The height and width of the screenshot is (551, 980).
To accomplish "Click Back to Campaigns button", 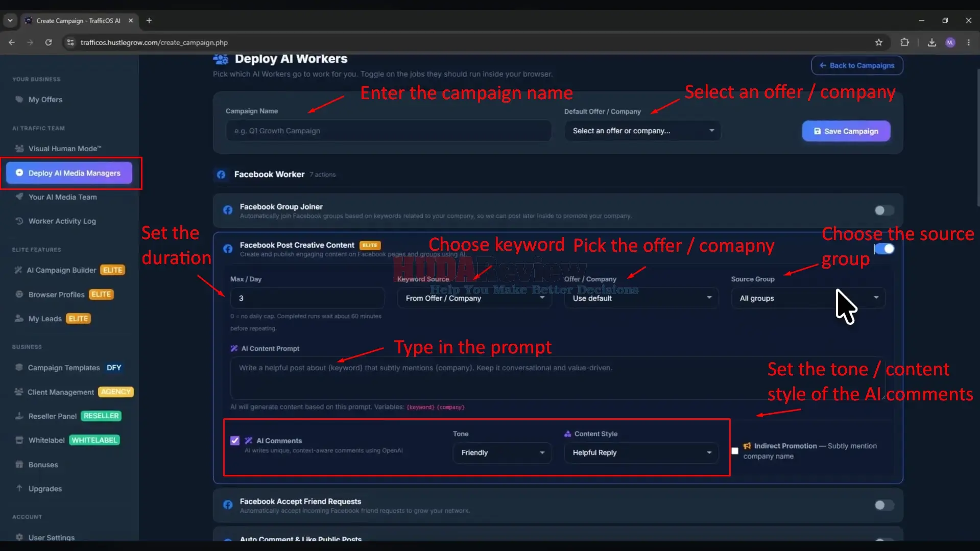I will 857,65.
